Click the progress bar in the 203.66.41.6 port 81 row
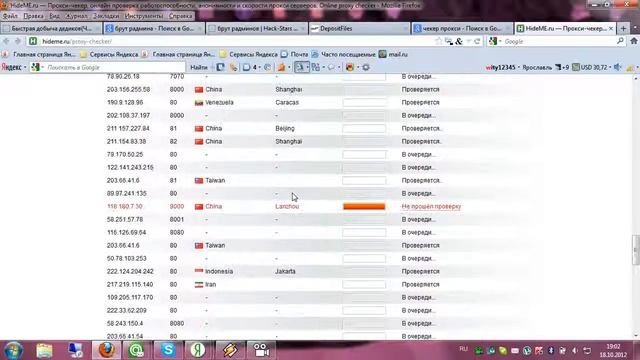Image resolution: width=640 pixels, height=360 pixels. [x=364, y=180]
